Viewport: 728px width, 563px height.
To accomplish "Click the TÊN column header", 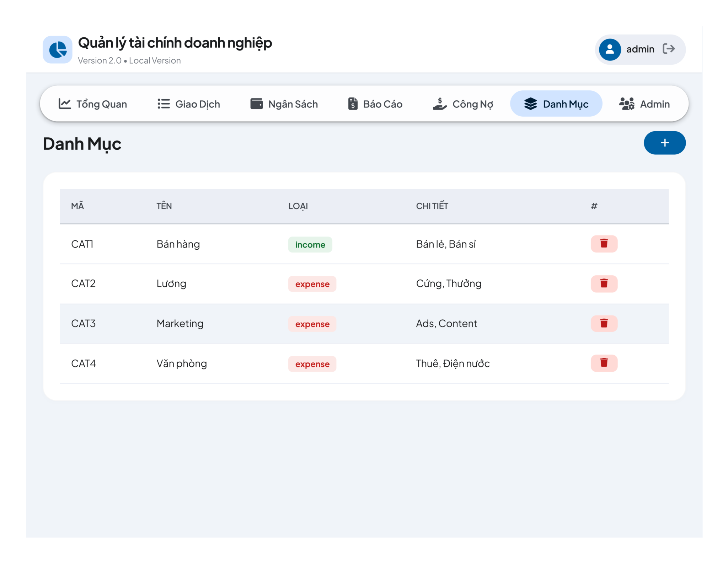I will coord(164,206).
